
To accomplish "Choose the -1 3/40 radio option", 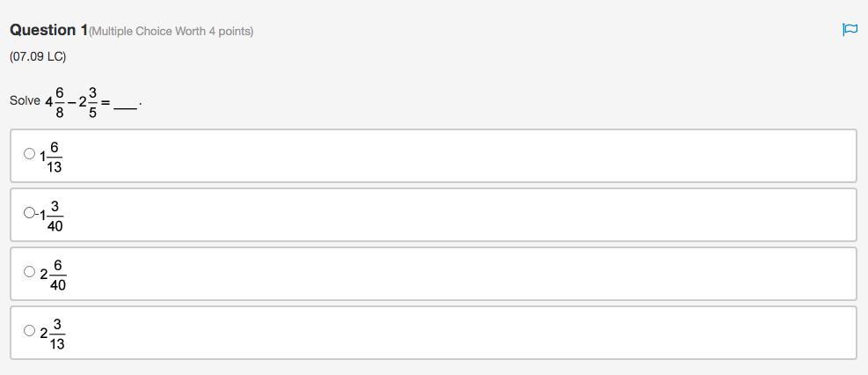I will (29, 213).
